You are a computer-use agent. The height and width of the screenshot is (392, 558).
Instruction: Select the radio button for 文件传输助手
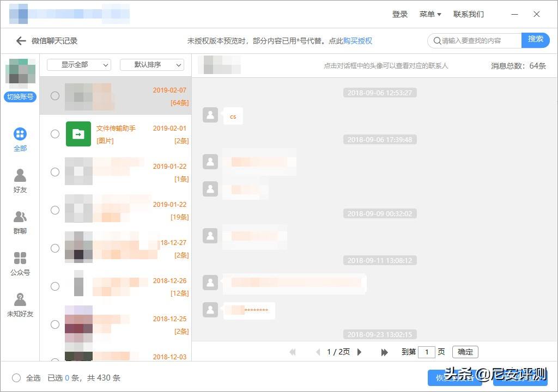pyautogui.click(x=55, y=134)
